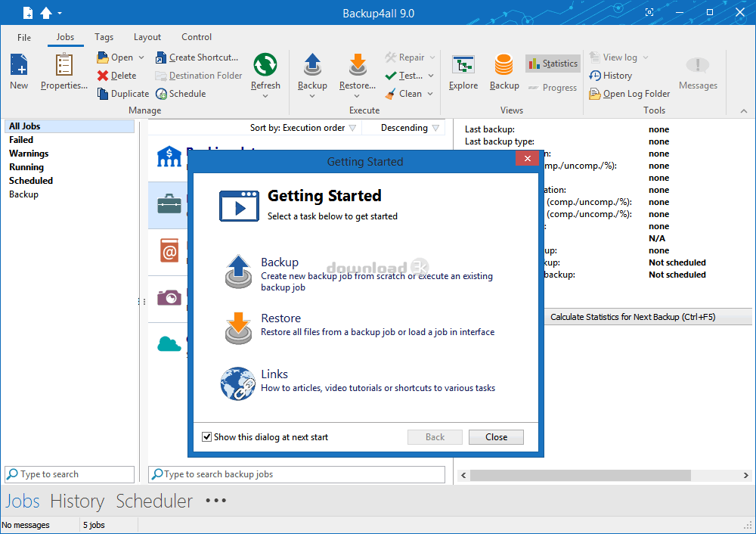The height and width of the screenshot is (534, 756).
Task: Open the Schedule option
Action: click(x=181, y=94)
